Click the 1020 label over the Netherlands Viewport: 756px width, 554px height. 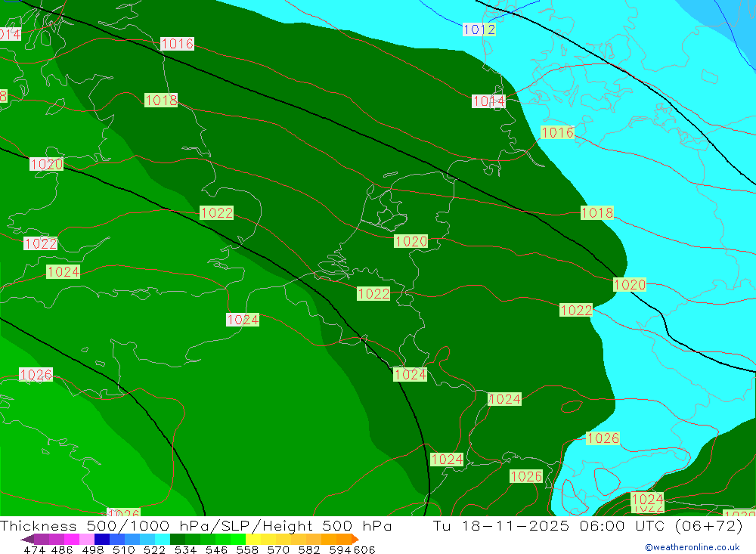click(x=411, y=241)
